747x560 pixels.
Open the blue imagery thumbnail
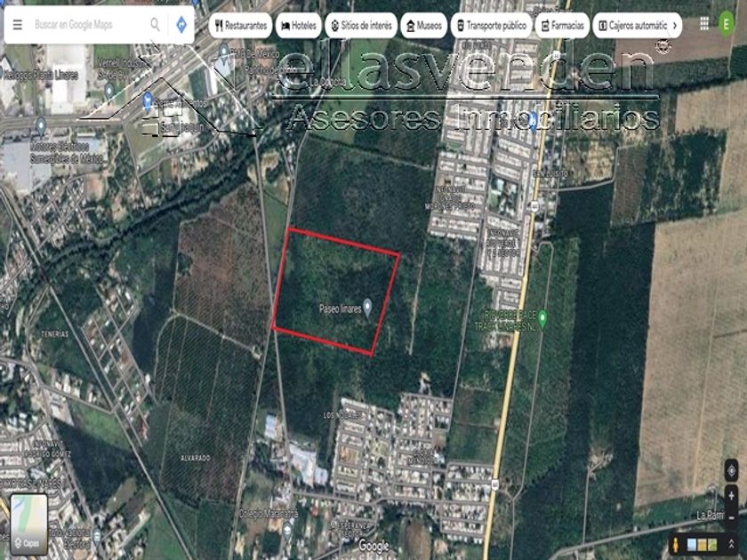click(x=692, y=544)
